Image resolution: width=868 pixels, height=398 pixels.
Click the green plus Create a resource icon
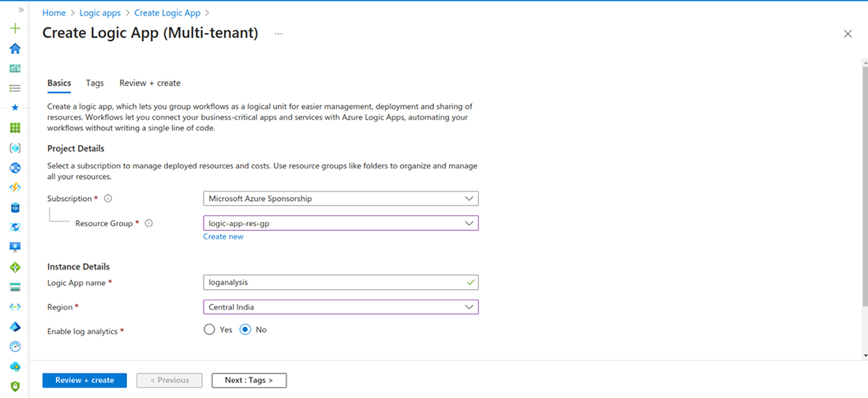[16, 28]
